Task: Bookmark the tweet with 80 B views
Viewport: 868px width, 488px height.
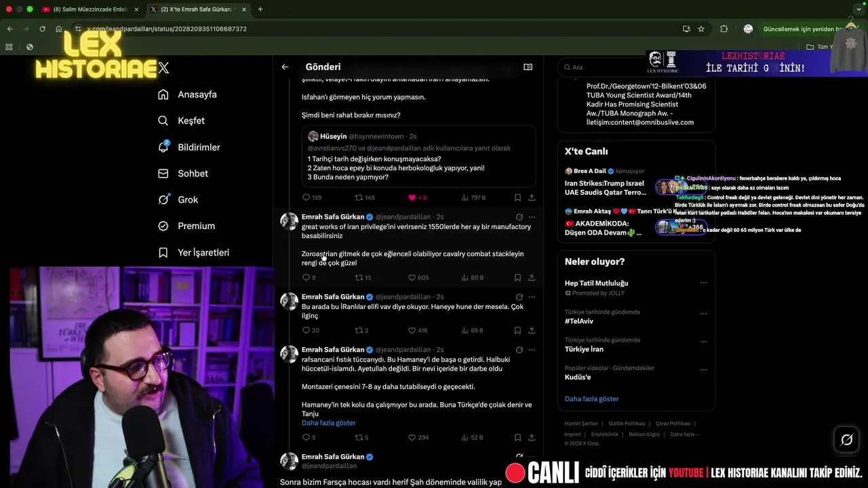Action: (517, 277)
